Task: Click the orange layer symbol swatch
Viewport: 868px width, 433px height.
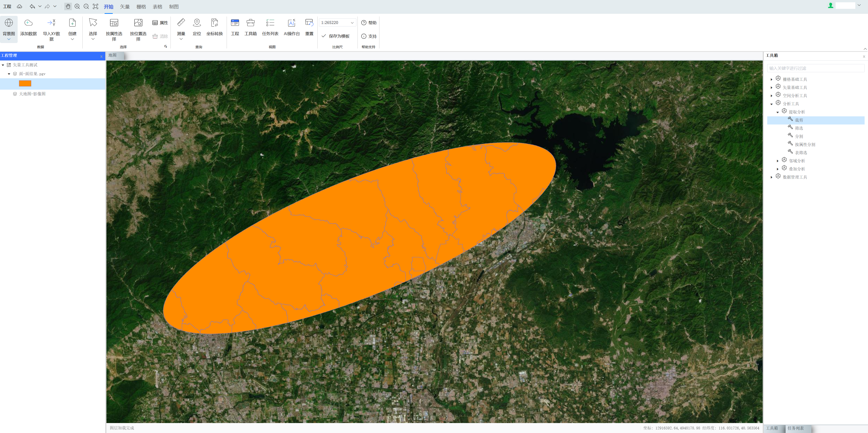Action: pos(25,84)
